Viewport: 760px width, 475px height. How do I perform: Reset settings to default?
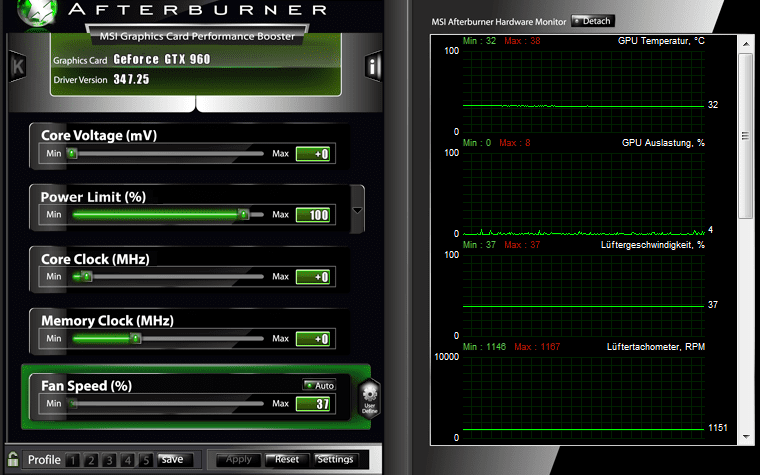(x=287, y=459)
